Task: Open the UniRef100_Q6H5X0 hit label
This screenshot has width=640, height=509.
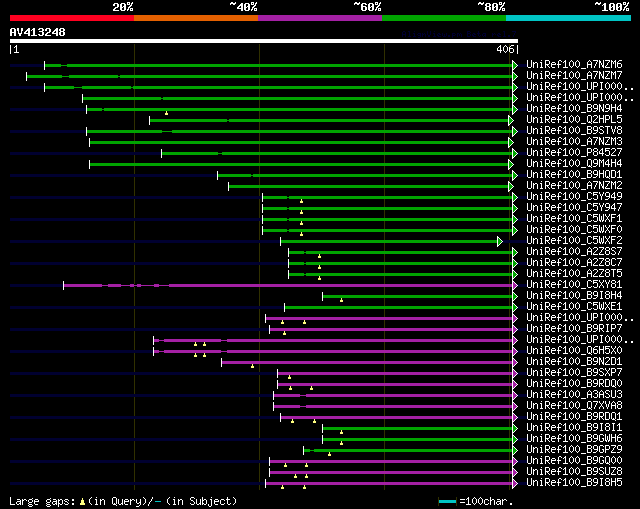Action: pos(574,351)
